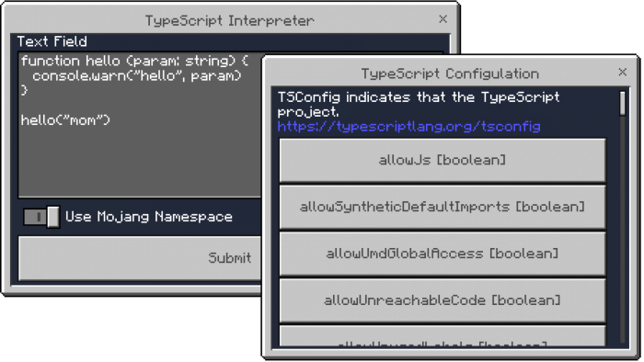Image resolution: width=644 pixels, height=362 pixels.
Task: Select the allowJs [boolean] option
Action: [x=443, y=160]
